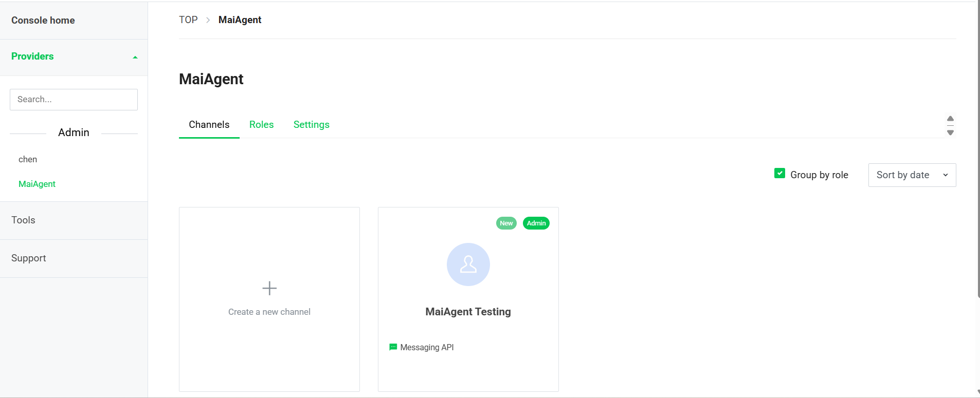Select the Channels tab

[209, 125]
